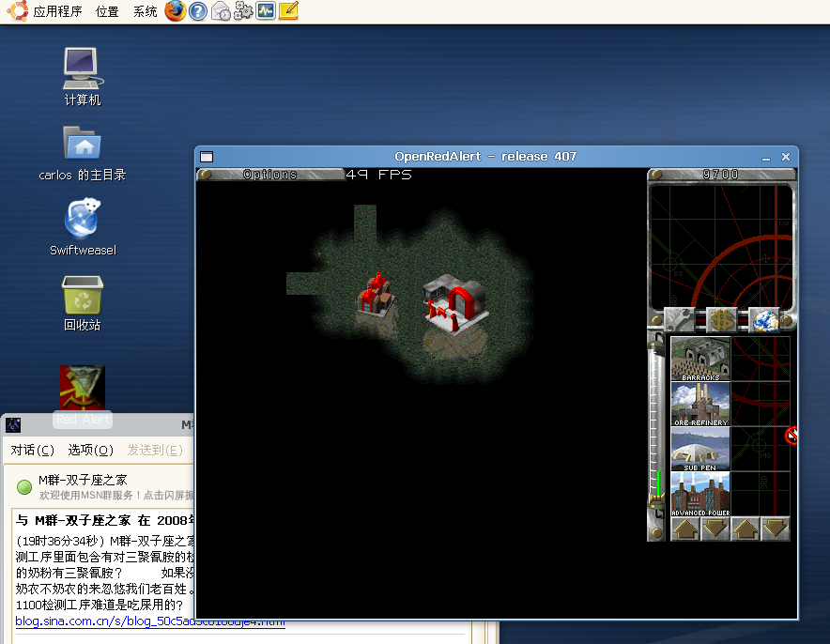Open the 选项(O) menu in chat window
Screen dimensions: 830x644
[x=90, y=450]
